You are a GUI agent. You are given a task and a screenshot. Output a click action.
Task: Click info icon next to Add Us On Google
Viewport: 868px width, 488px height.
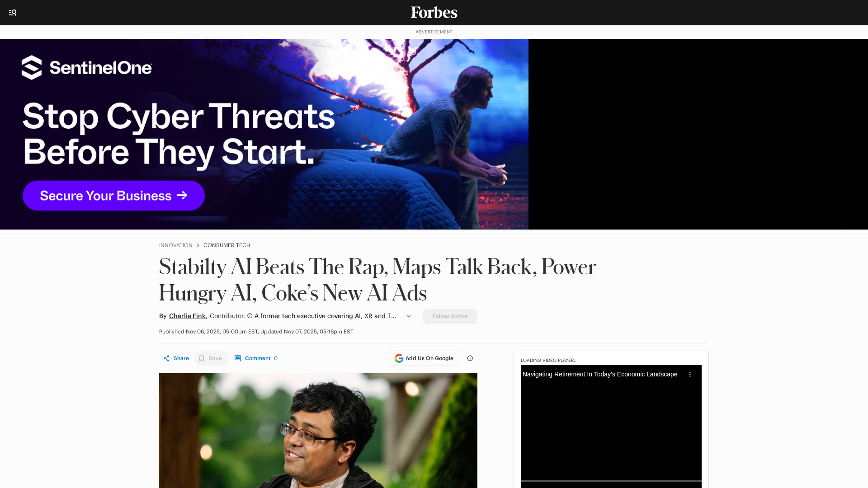470,358
